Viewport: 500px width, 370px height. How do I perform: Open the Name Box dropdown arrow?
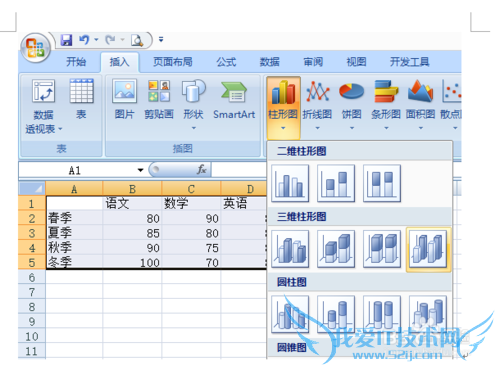[140, 170]
